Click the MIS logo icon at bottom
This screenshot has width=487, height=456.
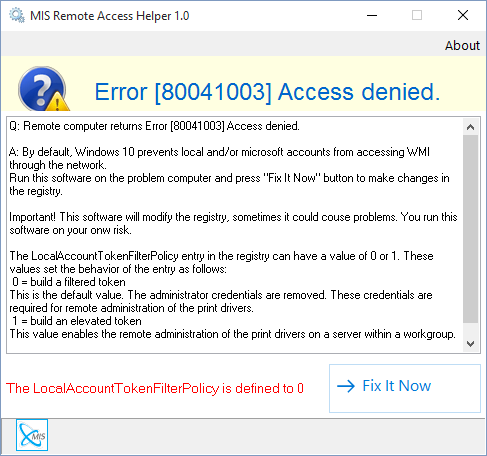pos(32,435)
